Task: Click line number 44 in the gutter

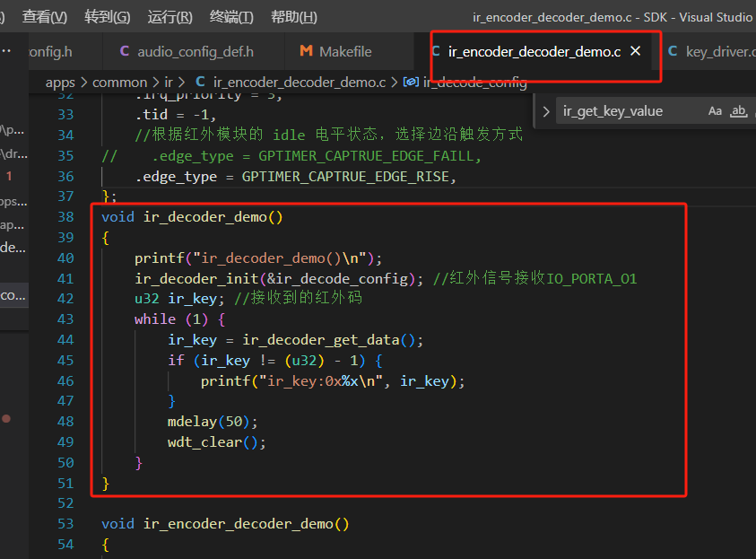Action: (x=65, y=340)
